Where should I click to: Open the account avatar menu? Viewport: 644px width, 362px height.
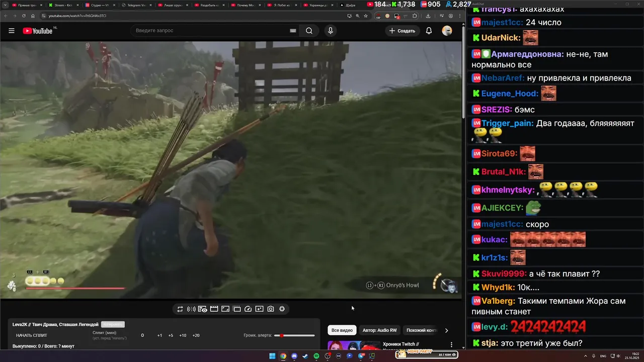coord(447,31)
